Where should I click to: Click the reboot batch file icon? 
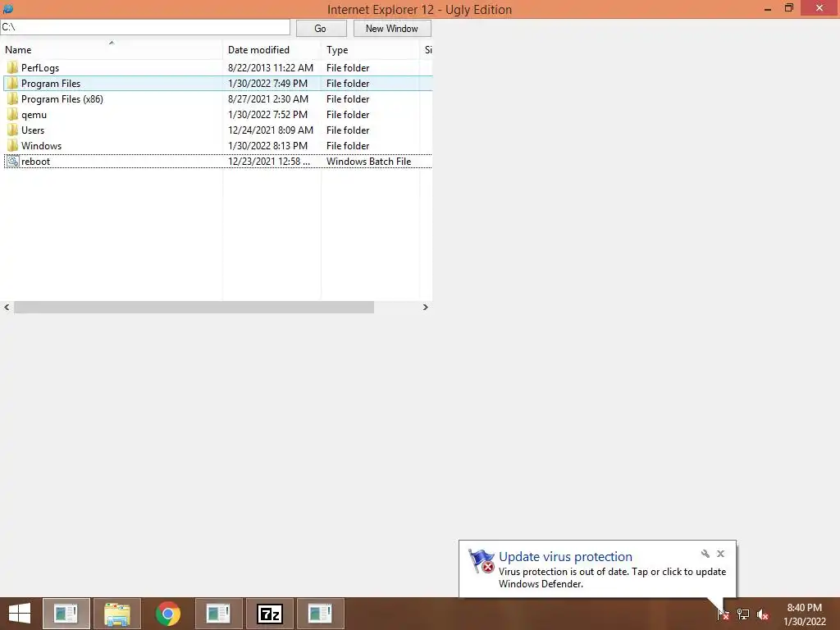[13, 162]
